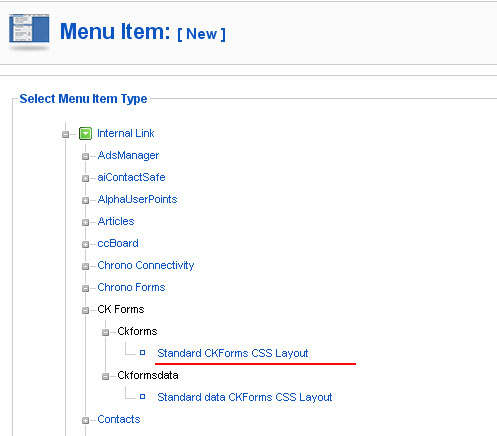Expand the AdsManager node
Image resolution: width=497 pixels, height=436 pixels.
pyautogui.click(x=85, y=156)
